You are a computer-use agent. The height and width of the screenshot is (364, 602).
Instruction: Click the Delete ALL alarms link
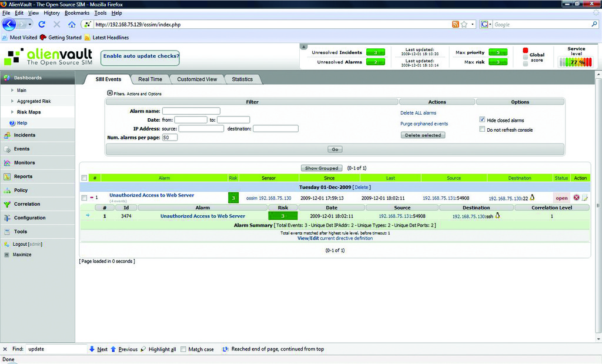[x=418, y=113]
